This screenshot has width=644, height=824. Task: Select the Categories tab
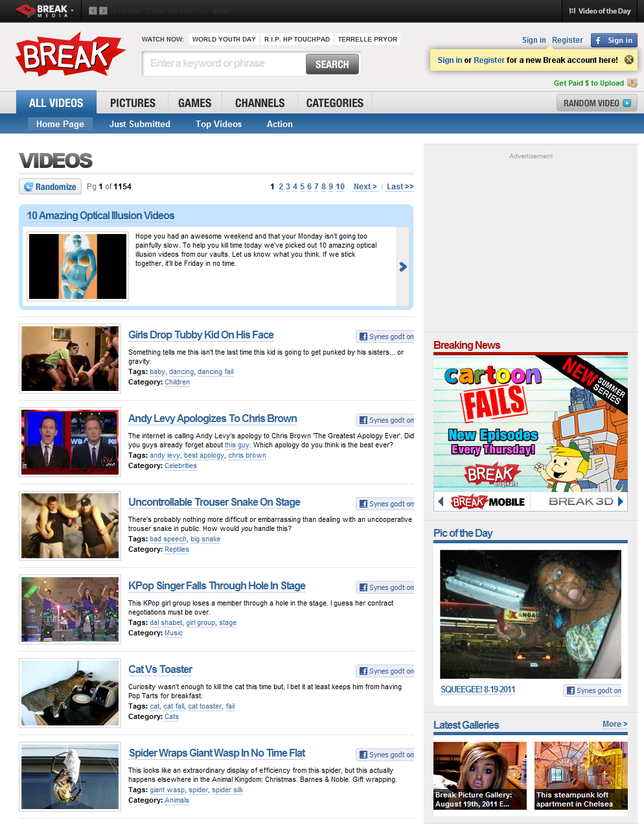335,103
